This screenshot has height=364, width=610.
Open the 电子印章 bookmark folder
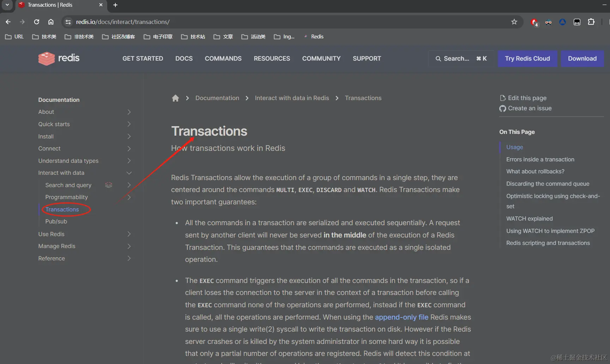coord(158,37)
